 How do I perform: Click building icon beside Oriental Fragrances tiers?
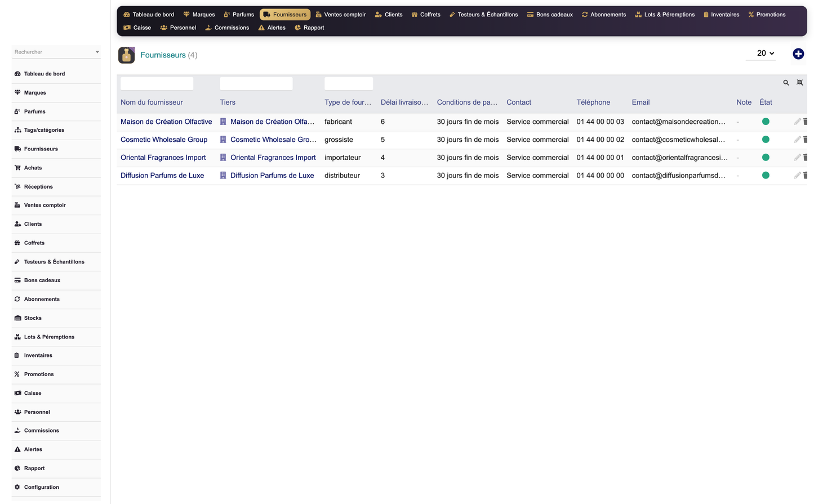223,158
